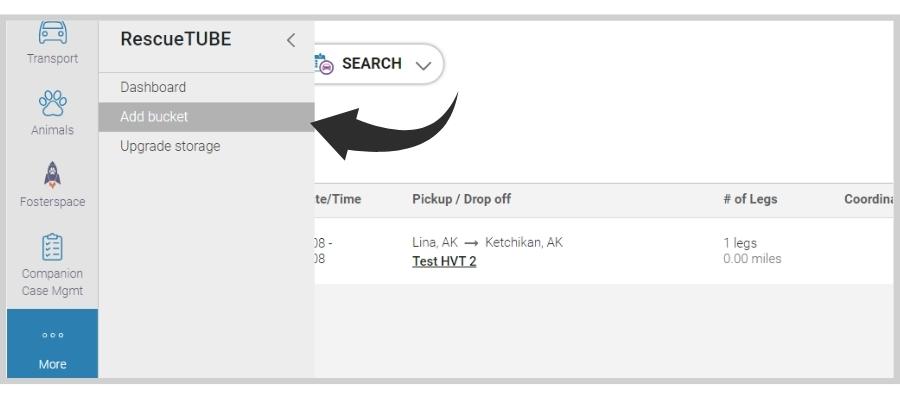Click the SEARCH label in the pill

click(x=371, y=63)
